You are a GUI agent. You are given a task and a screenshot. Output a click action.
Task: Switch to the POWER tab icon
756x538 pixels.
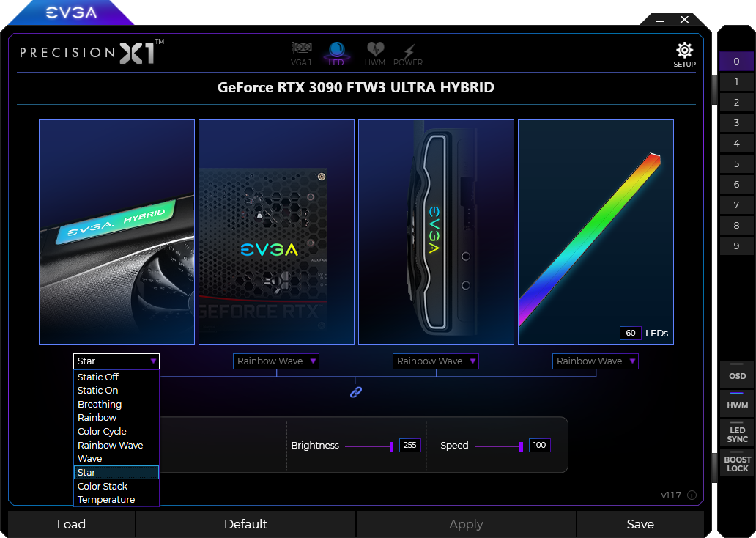tap(408, 54)
